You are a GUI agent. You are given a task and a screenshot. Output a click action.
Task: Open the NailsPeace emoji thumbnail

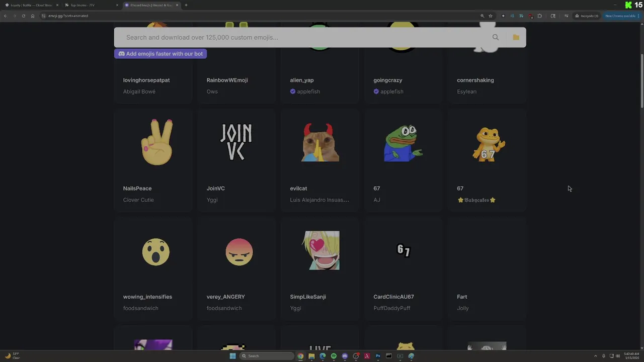(x=157, y=142)
